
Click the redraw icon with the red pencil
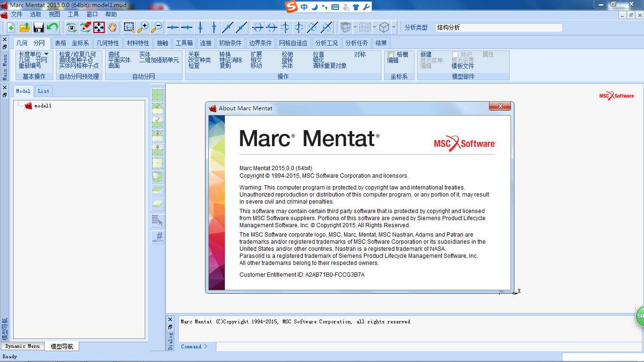(x=85, y=27)
